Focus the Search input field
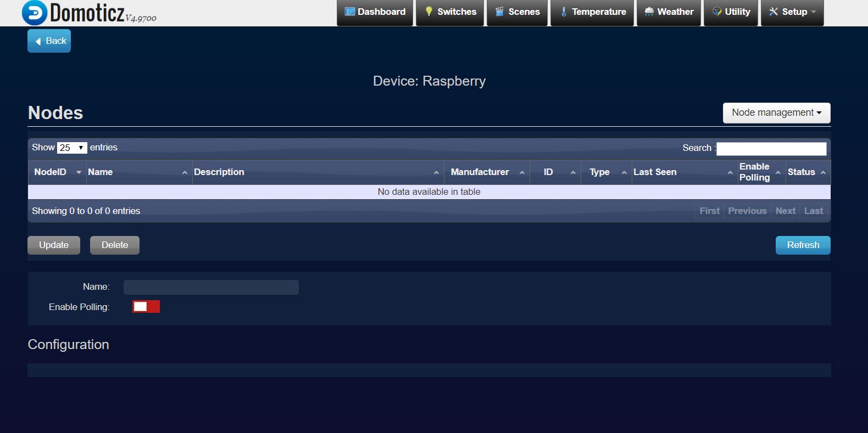Viewport: 868px width, 433px height. coord(771,149)
